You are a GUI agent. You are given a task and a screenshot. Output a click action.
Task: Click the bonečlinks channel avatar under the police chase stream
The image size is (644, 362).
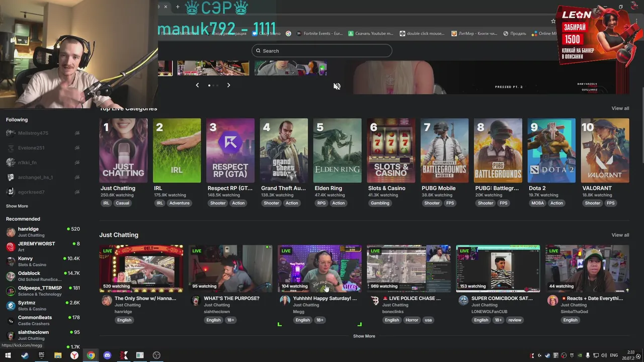[x=375, y=300]
